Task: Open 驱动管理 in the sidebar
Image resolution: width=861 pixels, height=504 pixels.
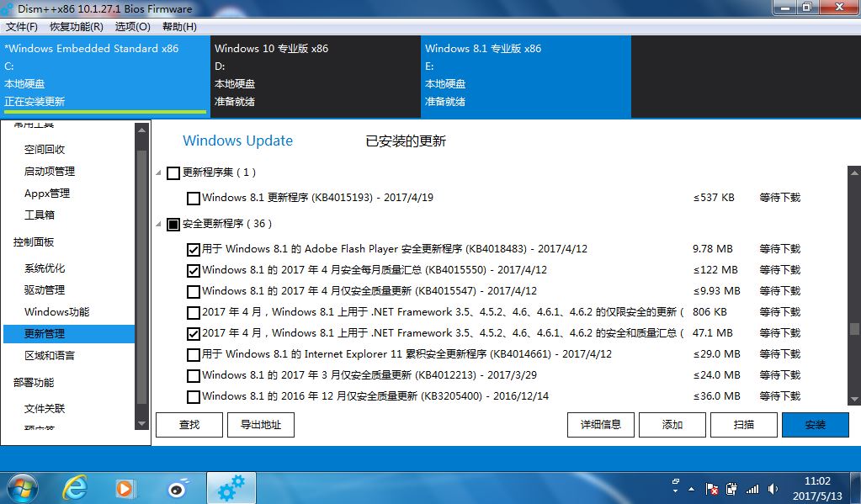Action: [x=45, y=290]
